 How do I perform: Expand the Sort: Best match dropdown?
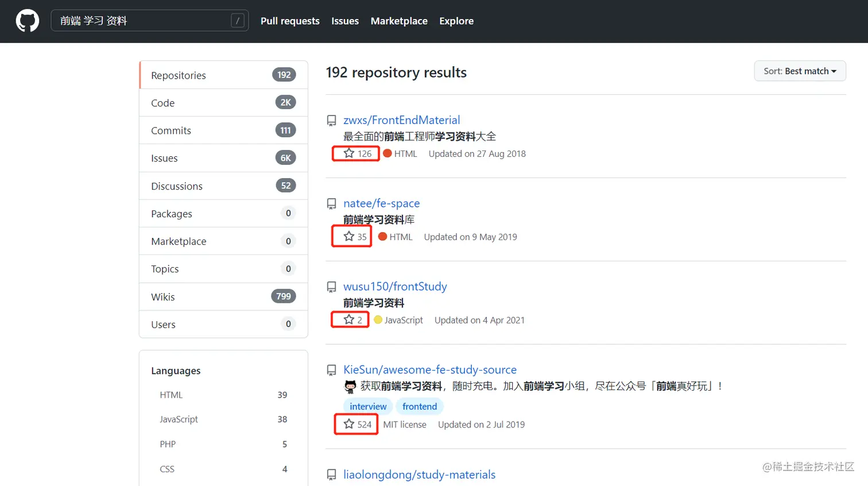[800, 71]
